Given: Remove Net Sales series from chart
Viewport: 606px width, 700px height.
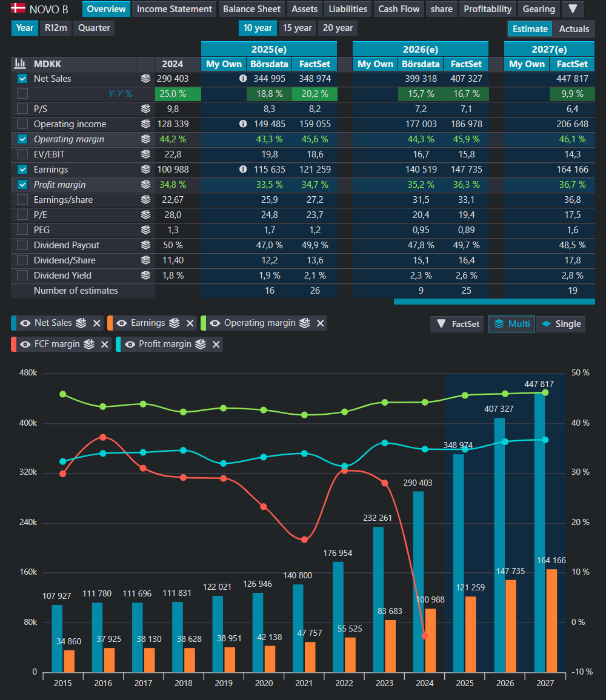Looking at the screenshot, I should click(x=96, y=323).
